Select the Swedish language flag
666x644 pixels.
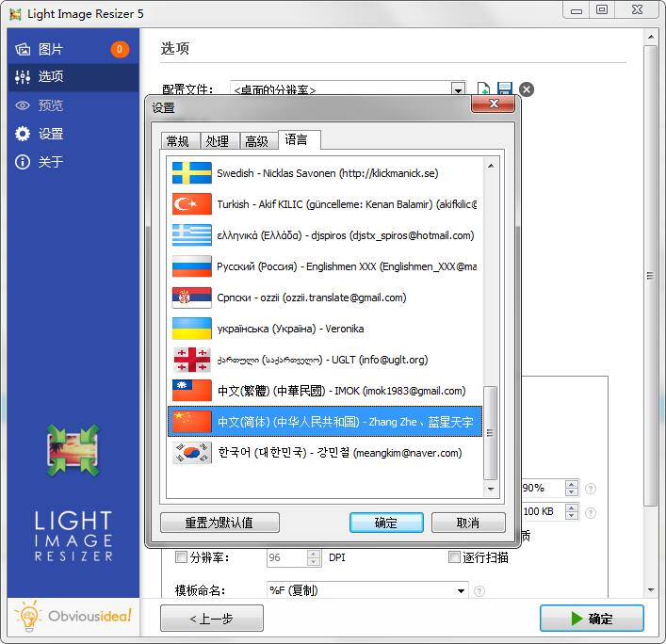point(192,173)
